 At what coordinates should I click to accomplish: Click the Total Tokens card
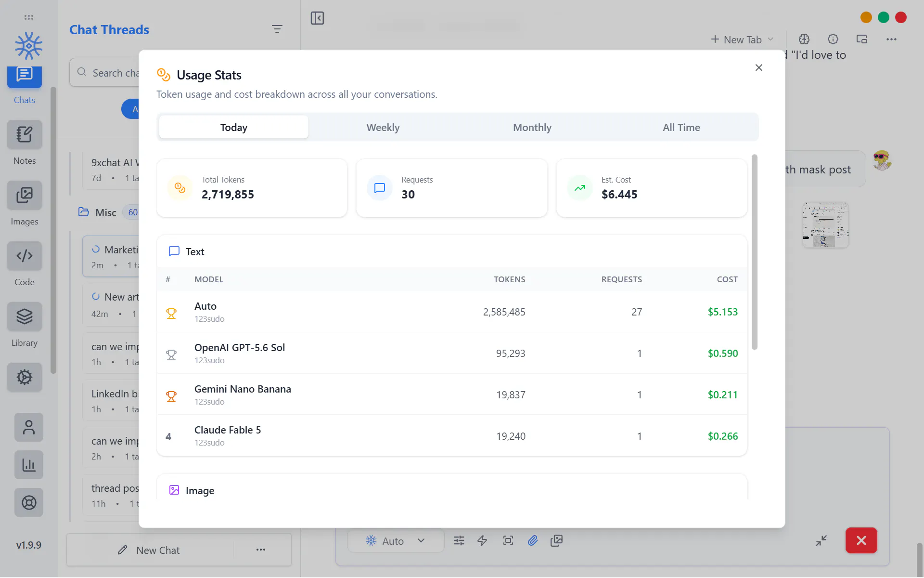point(252,188)
